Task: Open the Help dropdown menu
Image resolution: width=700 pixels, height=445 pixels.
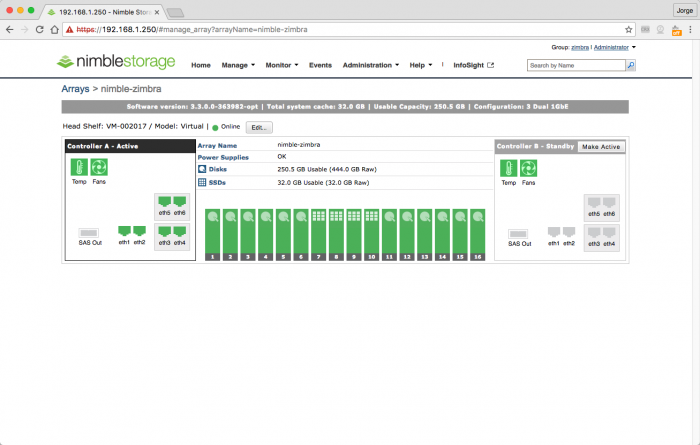Action: (421, 65)
